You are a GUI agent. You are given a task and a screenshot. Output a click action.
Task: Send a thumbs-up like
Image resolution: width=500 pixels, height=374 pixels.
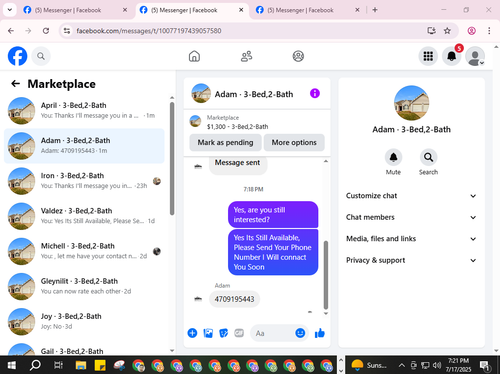coord(320,333)
